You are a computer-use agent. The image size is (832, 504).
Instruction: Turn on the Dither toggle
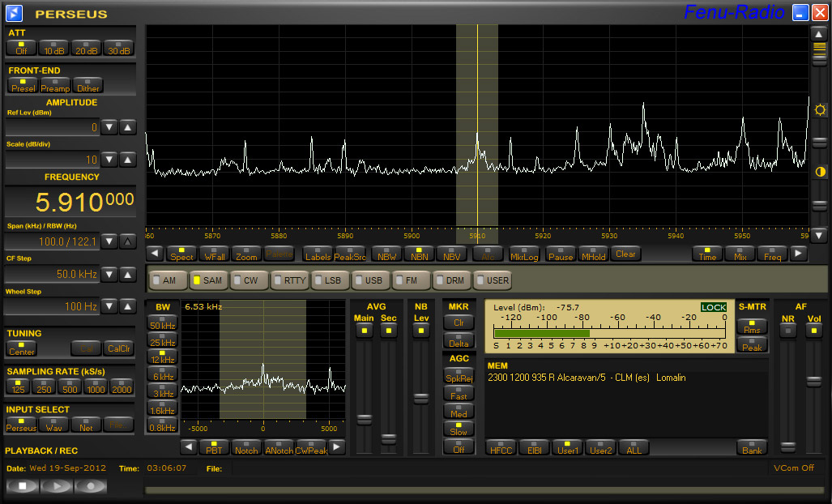pyautogui.click(x=87, y=85)
